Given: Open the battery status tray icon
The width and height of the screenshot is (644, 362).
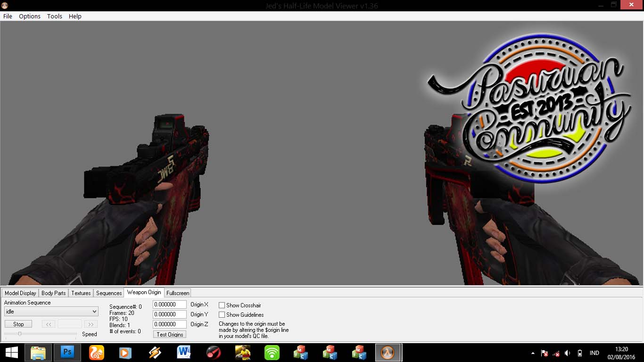Looking at the screenshot, I should 579,353.
